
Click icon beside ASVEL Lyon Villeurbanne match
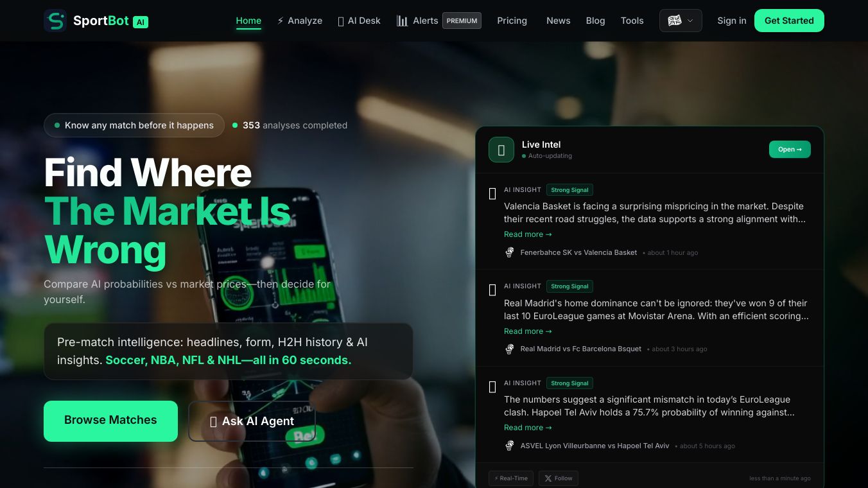click(510, 446)
